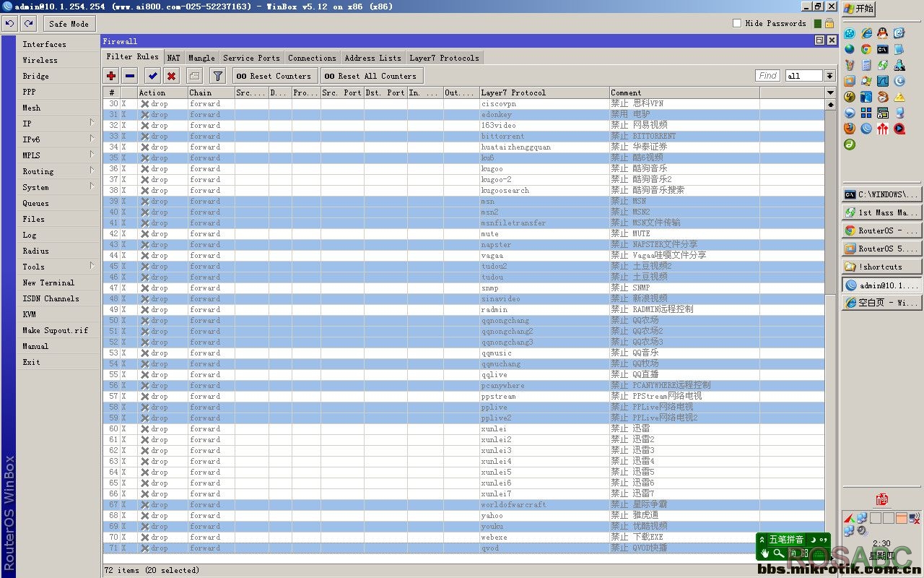Select the Filter Rules tab
This screenshot has width=924, height=578.
[x=132, y=57]
